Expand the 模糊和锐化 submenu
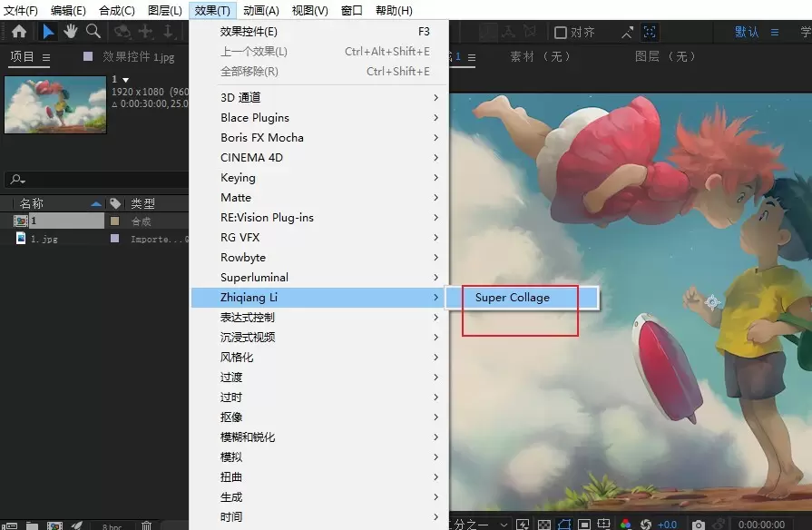The width and height of the screenshot is (812, 530). [318, 437]
